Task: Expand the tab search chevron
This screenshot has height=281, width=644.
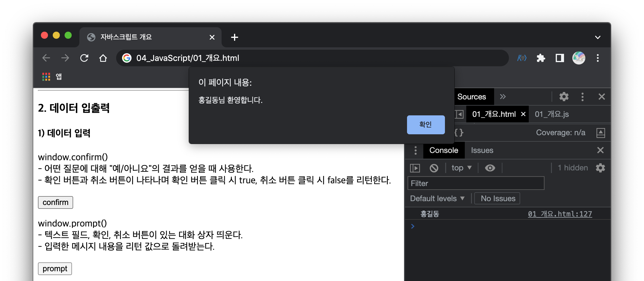Action: (x=598, y=37)
